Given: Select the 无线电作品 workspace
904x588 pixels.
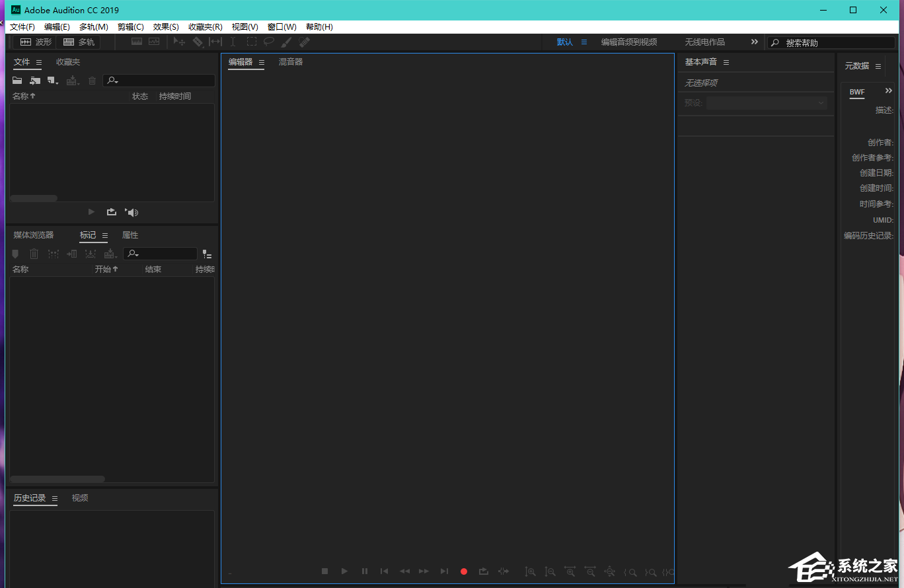Looking at the screenshot, I should tap(705, 42).
